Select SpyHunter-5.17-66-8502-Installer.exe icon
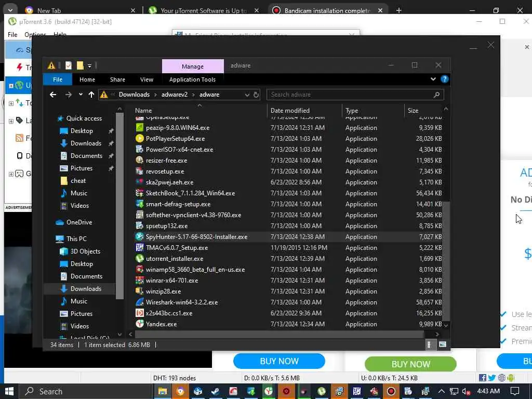The width and height of the screenshot is (532, 399). click(x=139, y=236)
